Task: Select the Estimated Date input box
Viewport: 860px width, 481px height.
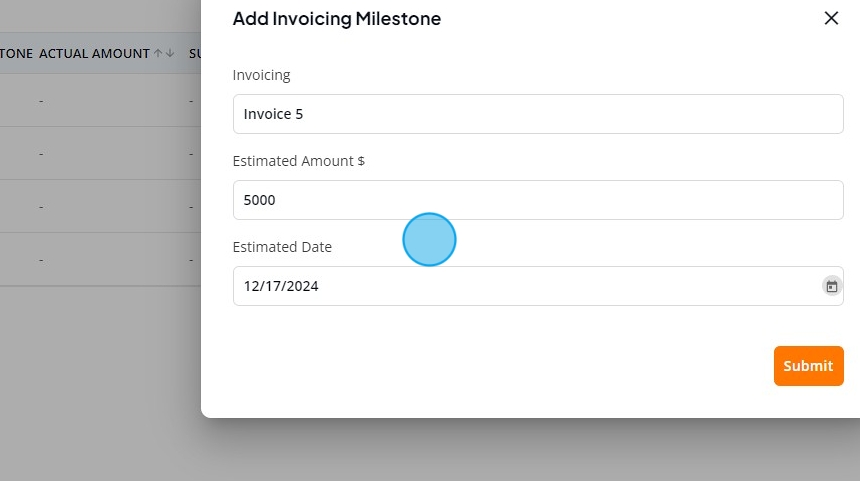Action: (x=520, y=286)
